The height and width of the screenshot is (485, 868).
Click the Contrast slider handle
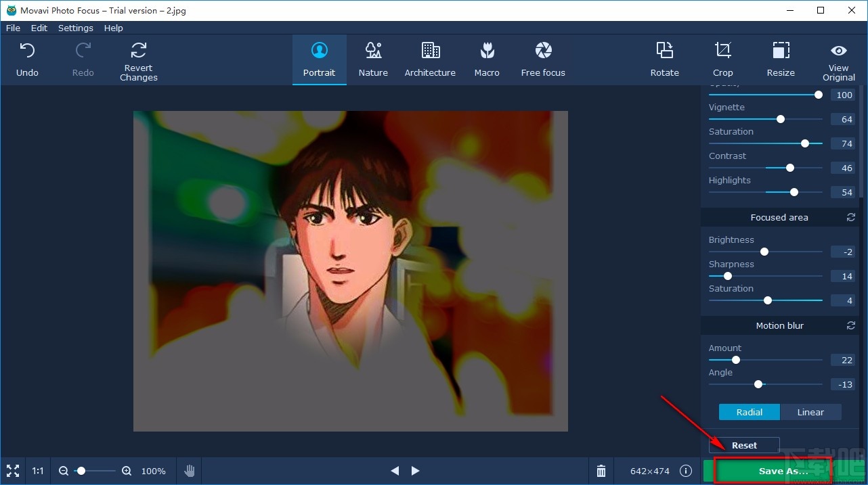(x=790, y=168)
